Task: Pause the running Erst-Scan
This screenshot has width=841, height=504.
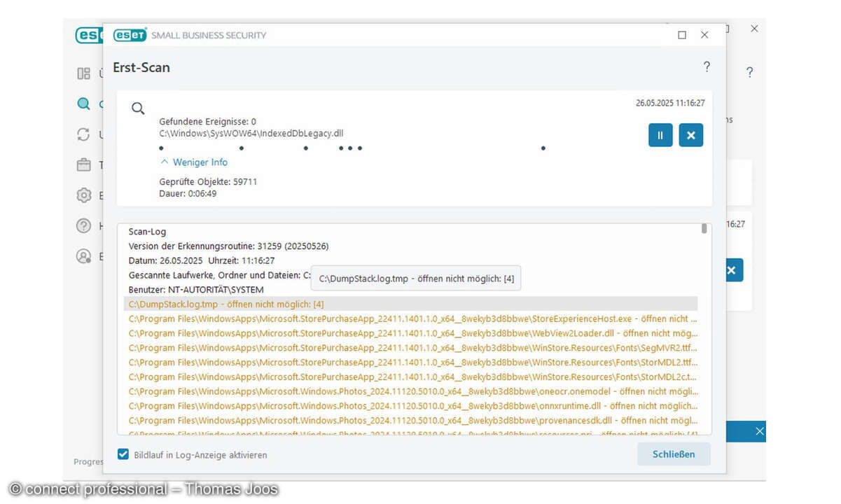Action: point(660,135)
